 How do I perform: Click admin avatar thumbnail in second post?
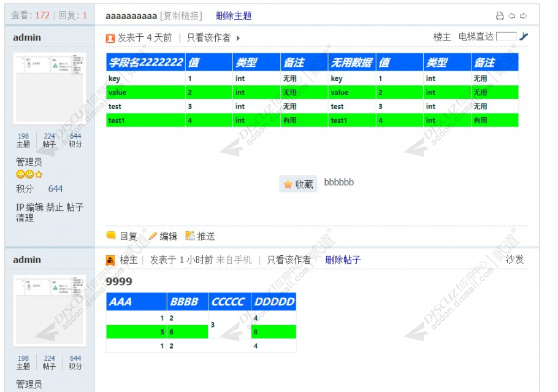pos(50,311)
